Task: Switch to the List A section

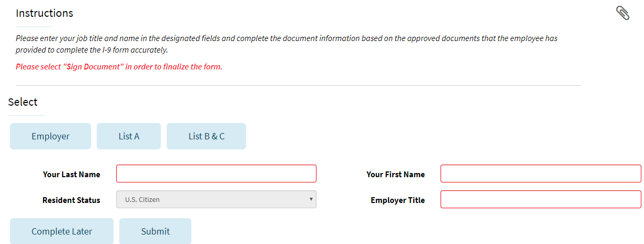Action: tap(129, 136)
